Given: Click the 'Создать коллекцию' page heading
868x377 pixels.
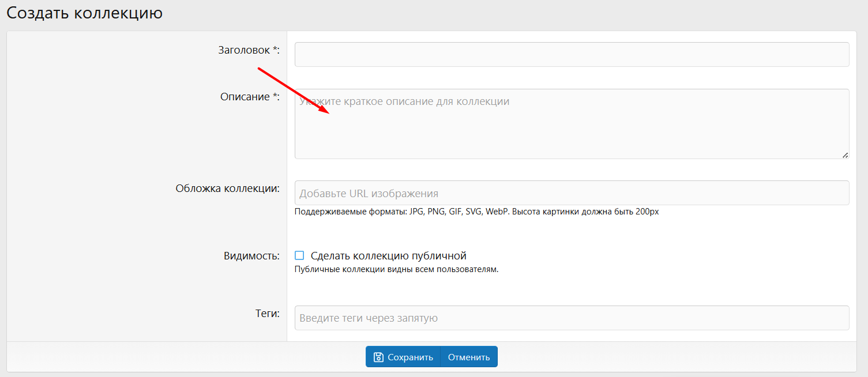Looking at the screenshot, I should pyautogui.click(x=85, y=13).
